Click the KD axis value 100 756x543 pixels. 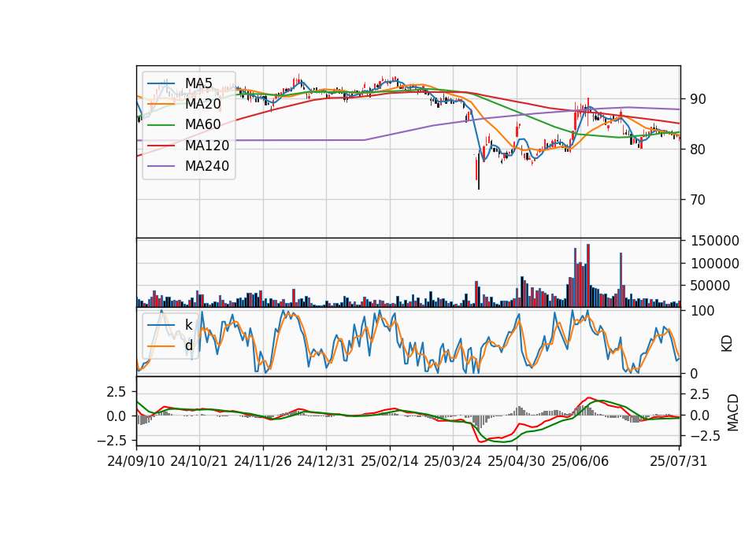click(702, 311)
